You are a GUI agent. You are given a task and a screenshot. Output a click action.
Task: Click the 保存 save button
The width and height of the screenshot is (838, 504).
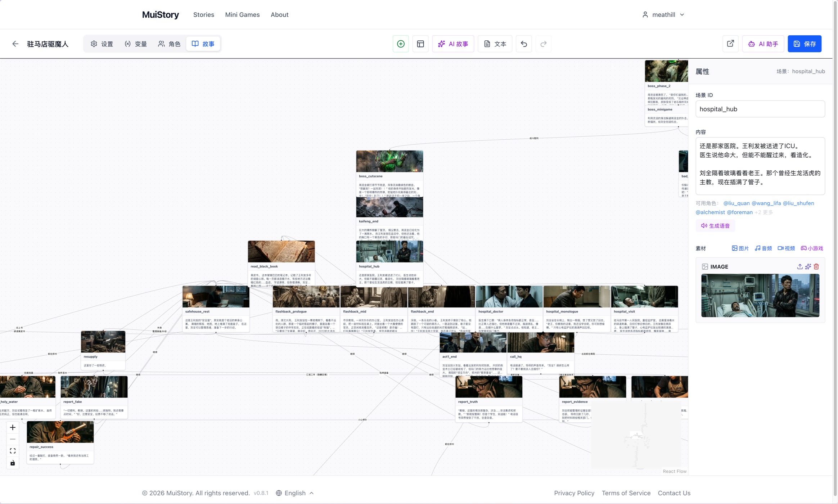coord(805,44)
